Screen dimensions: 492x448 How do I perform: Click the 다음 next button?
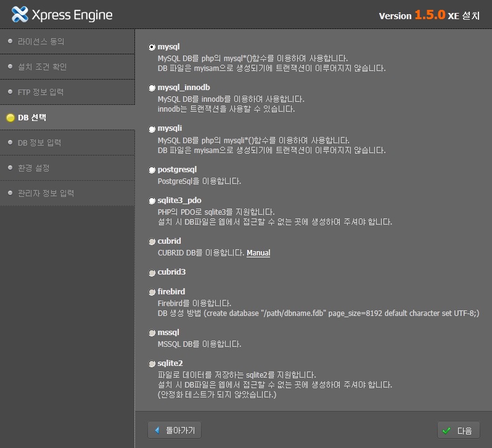459,430
